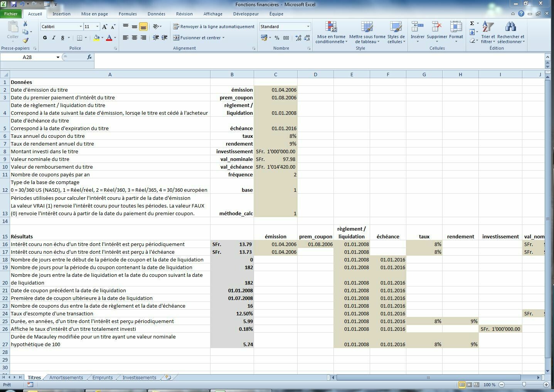Click the decrease decimal icon

tap(307, 38)
